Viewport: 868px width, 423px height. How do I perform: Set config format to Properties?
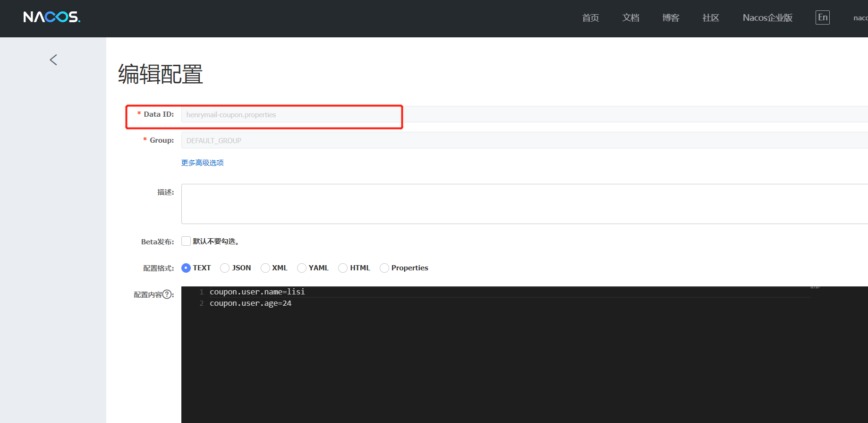pos(384,268)
